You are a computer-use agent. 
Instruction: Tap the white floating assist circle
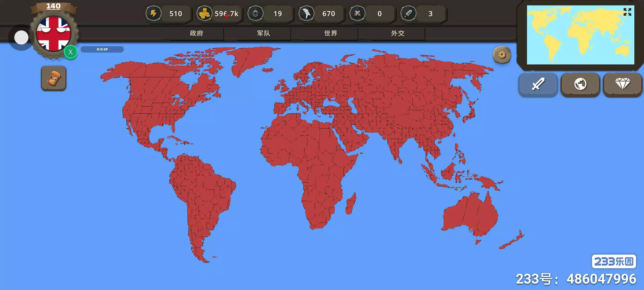(x=21, y=38)
